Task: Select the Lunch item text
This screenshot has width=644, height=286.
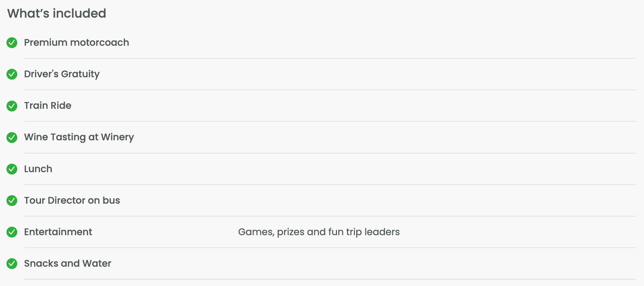Action: 38,169
